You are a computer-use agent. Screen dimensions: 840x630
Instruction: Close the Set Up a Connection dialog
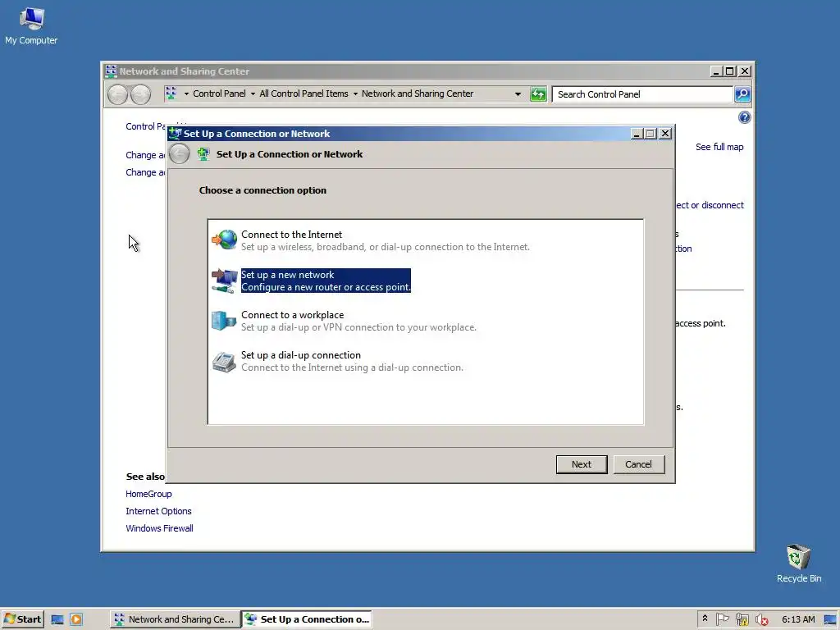664,134
